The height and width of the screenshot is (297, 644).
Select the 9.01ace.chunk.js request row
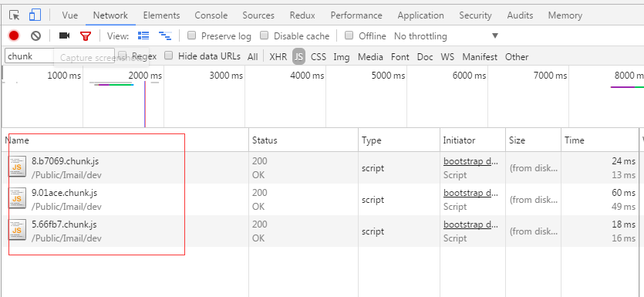pos(321,200)
